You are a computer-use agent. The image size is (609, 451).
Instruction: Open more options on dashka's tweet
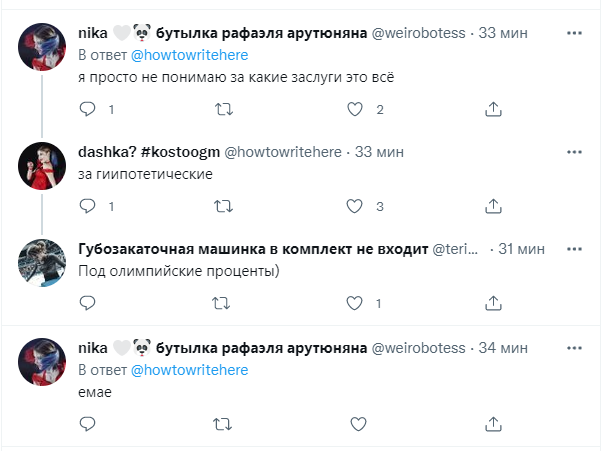coord(574,152)
